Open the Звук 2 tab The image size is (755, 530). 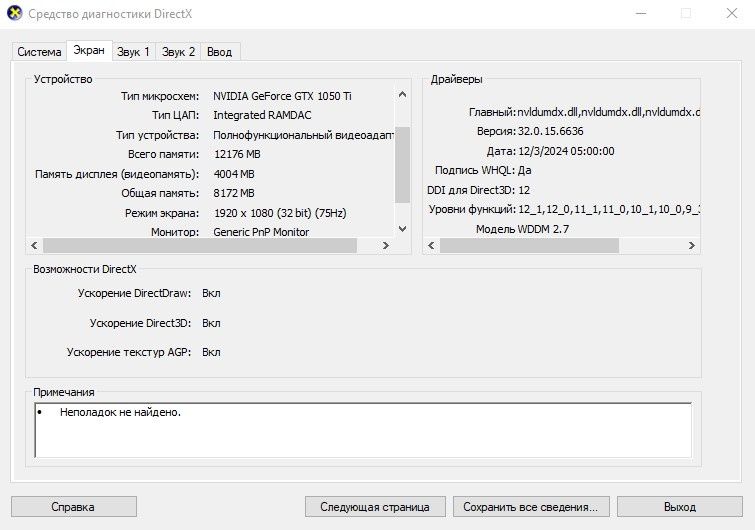point(178,52)
